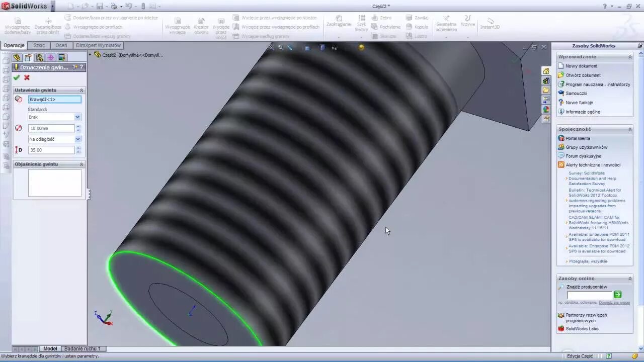Image resolution: width=644 pixels, height=362 pixels.
Task: Open the Forum dyskusyjne link
Action: (x=583, y=156)
